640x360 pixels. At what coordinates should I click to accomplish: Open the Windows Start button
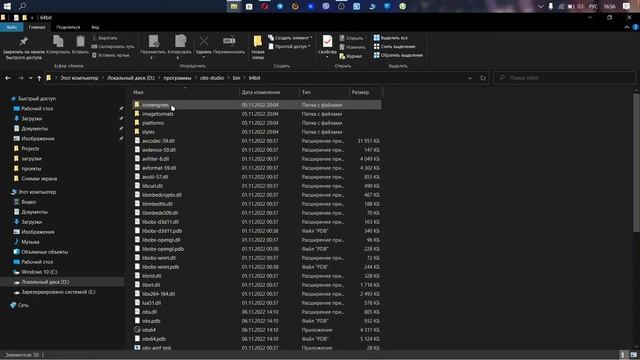click(x=7, y=6)
